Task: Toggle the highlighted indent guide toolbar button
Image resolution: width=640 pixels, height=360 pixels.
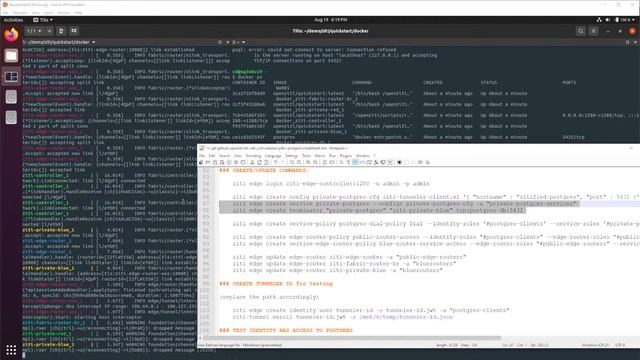Action: tap(356, 162)
